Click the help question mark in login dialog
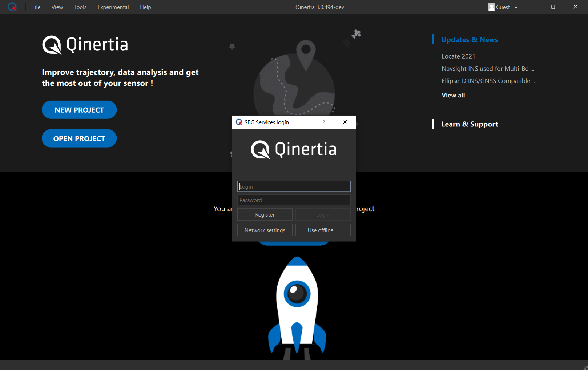 (x=324, y=122)
